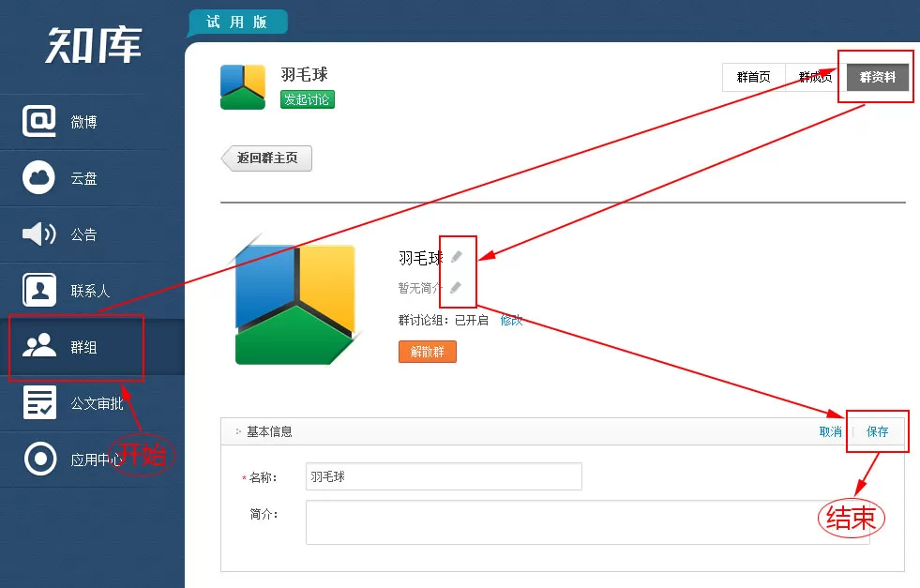Click the 群讨论组: 已开启 status text
This screenshot has width=920, height=588.
click(443, 321)
